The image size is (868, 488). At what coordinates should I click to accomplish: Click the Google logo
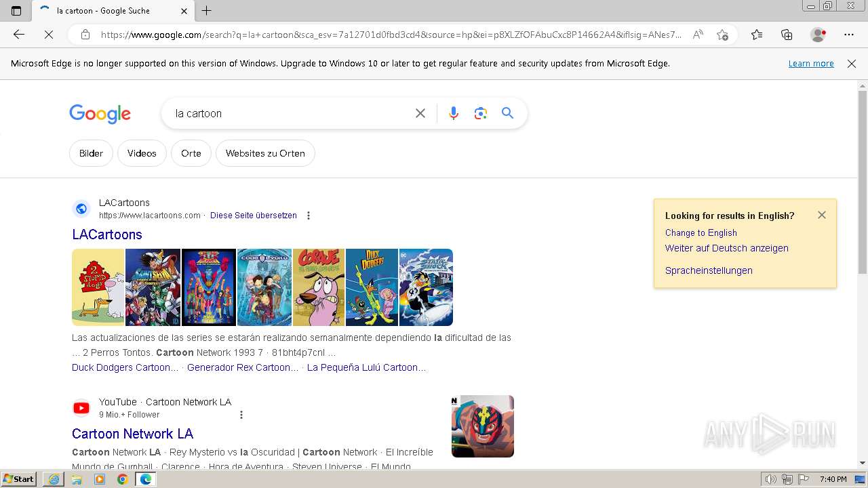point(100,114)
